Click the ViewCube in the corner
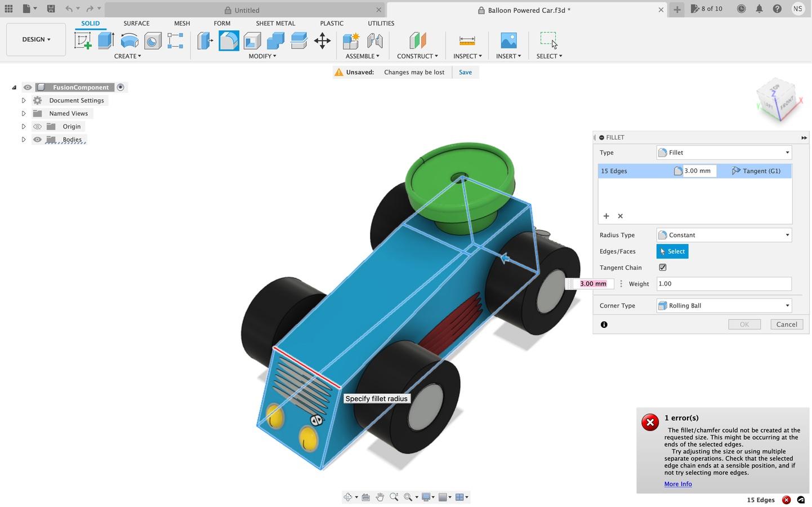Image resolution: width=812 pixels, height=507 pixels. tap(779, 100)
